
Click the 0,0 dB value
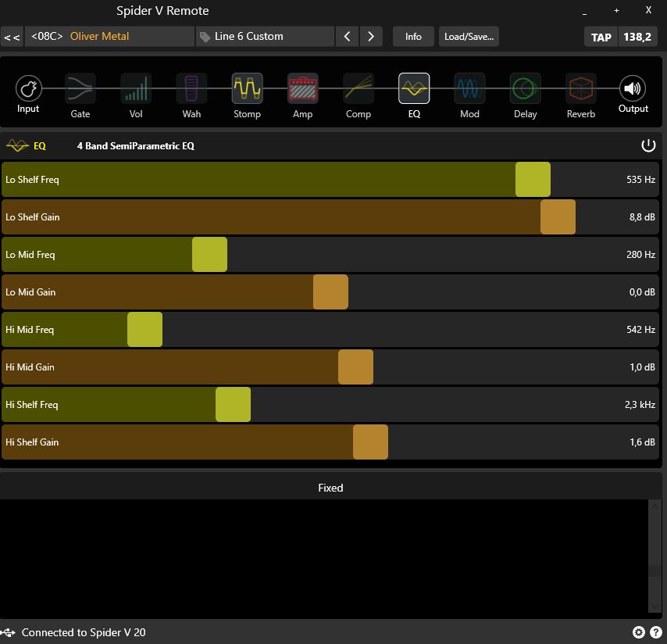[x=642, y=292]
